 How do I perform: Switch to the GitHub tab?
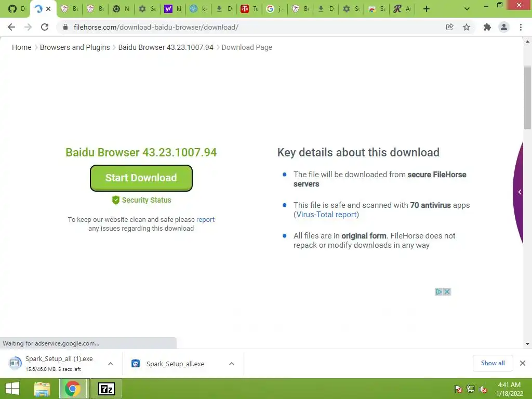17,9
